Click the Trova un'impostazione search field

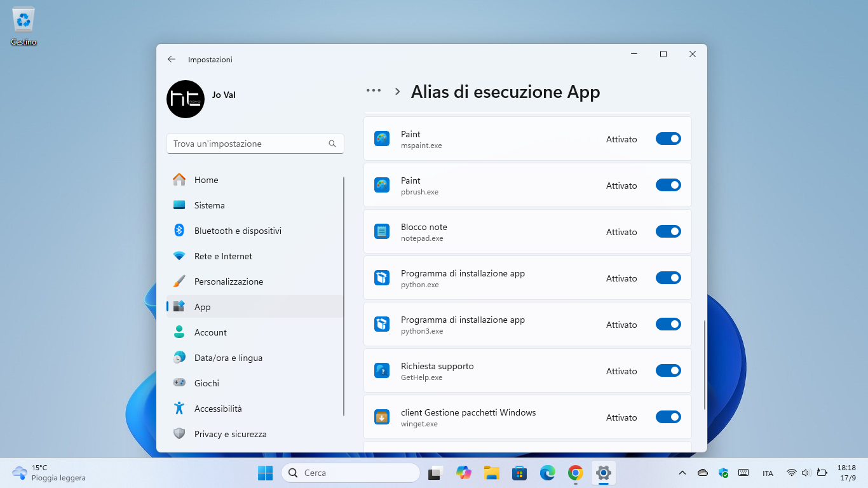(255, 144)
